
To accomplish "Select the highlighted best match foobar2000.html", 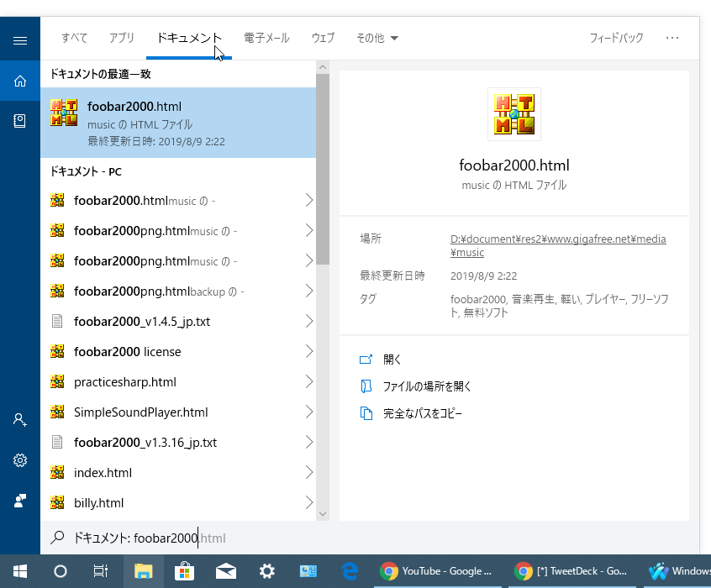I will click(178, 123).
